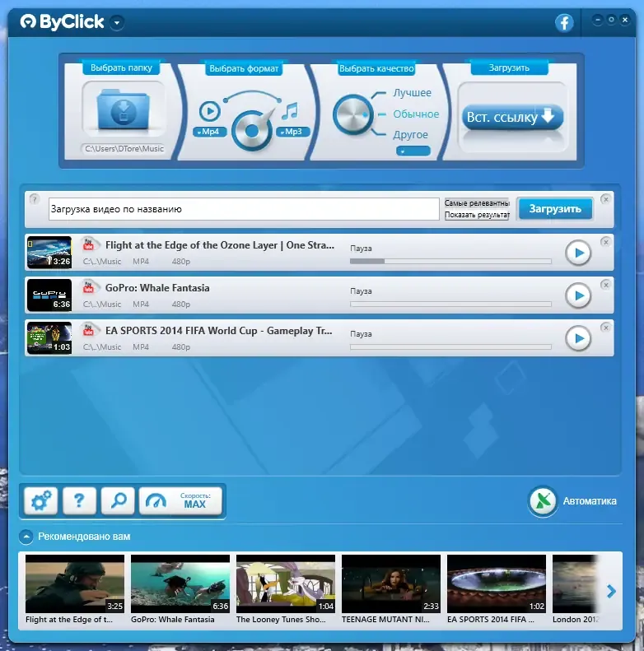Collapse the Рекомендовано вам section
644x651 pixels.
point(26,537)
